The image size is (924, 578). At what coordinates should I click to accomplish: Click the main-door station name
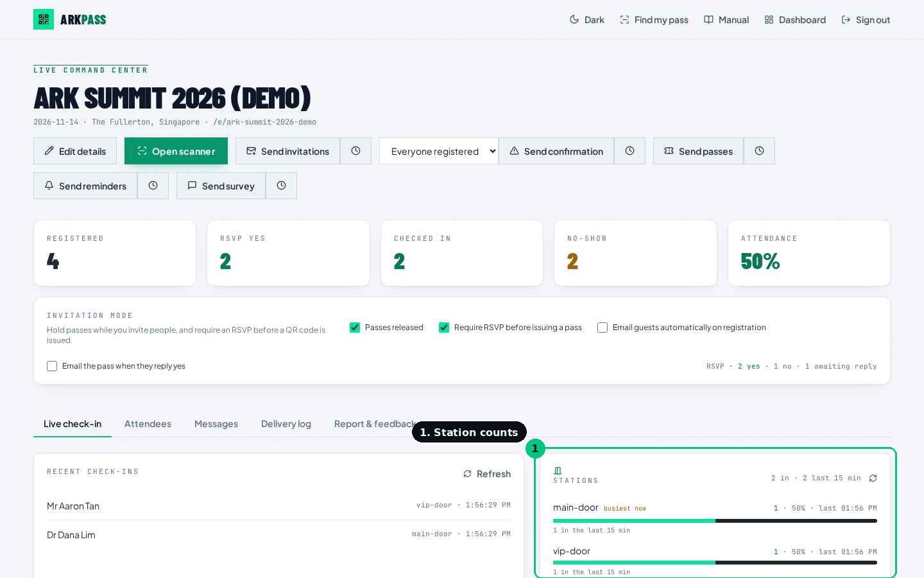point(576,507)
